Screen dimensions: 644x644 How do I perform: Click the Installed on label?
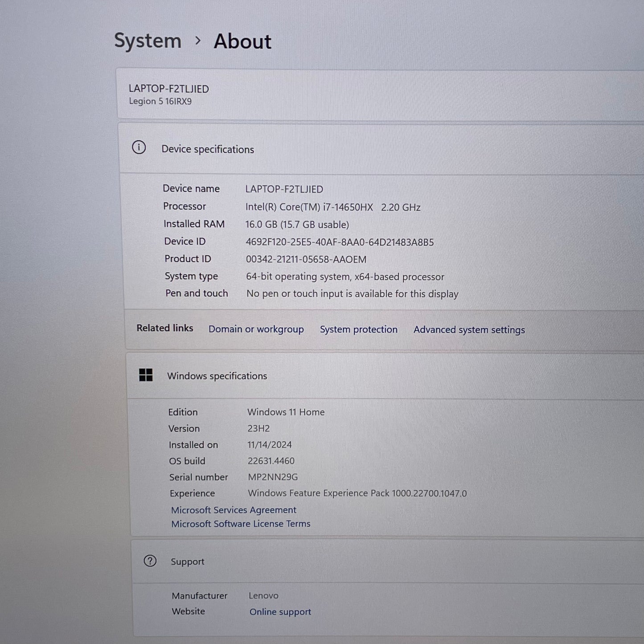pyautogui.click(x=193, y=445)
